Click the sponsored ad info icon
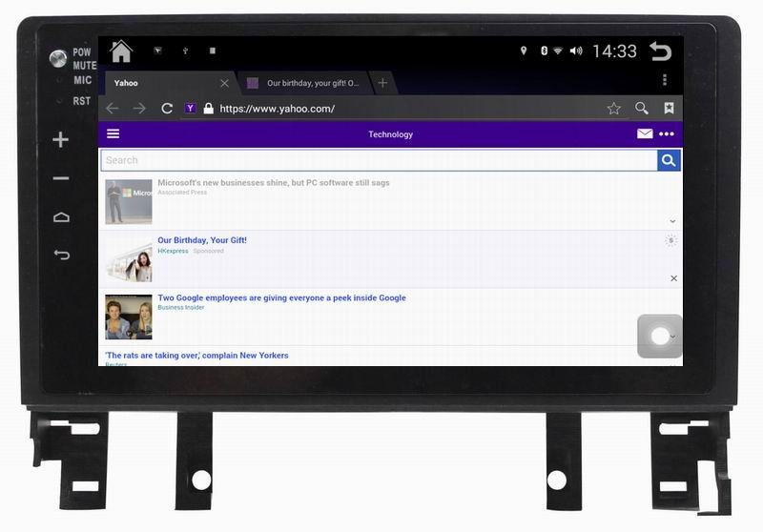Image resolution: width=763 pixels, height=532 pixels. tap(671, 240)
